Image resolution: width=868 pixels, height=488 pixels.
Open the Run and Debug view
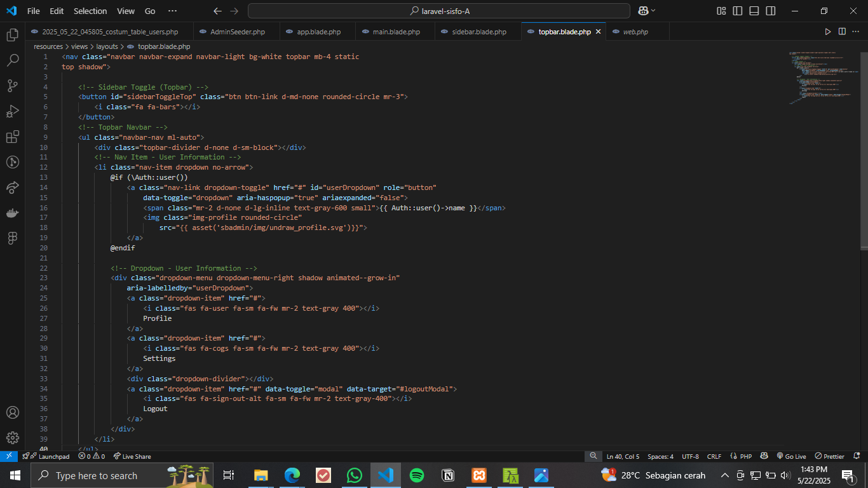(x=12, y=111)
